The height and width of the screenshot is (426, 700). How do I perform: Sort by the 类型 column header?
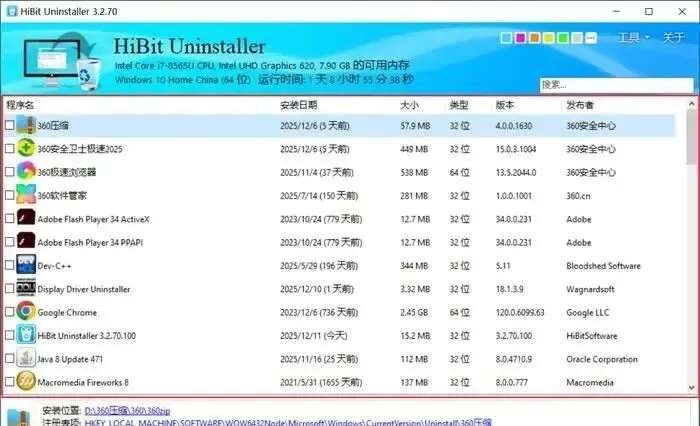click(x=459, y=105)
